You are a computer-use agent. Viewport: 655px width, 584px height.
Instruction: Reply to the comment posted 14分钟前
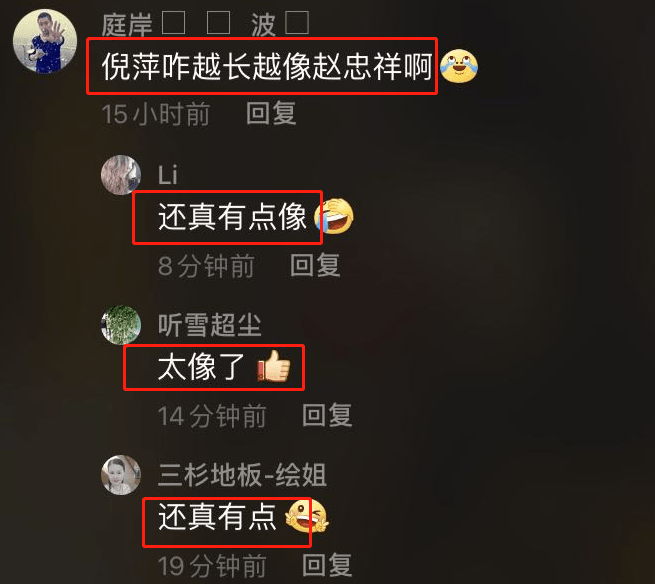pos(327,415)
